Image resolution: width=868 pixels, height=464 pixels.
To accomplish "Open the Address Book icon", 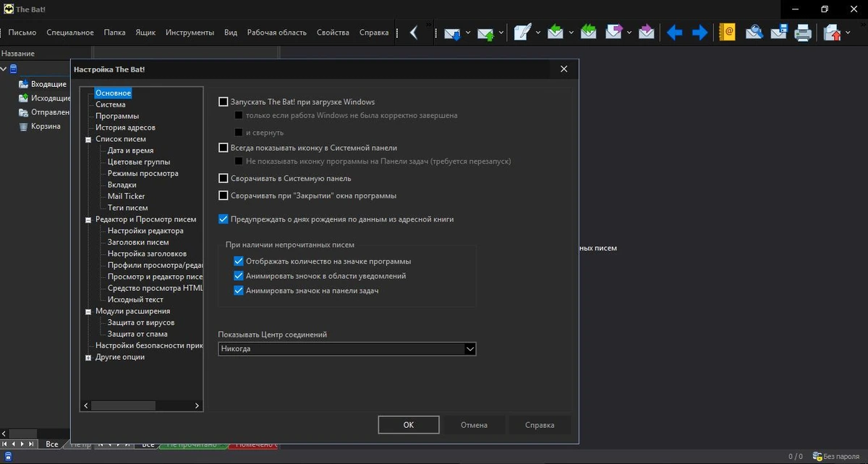I will coord(727,33).
